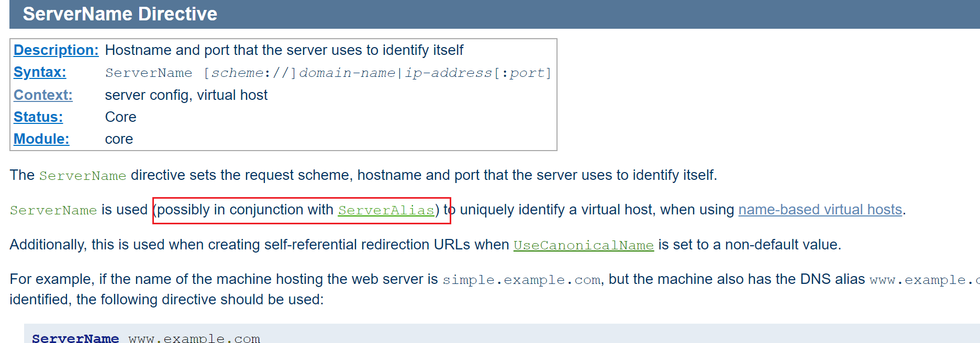980x343 pixels.
Task: Click the capitalized Core status value
Action: 120,117
